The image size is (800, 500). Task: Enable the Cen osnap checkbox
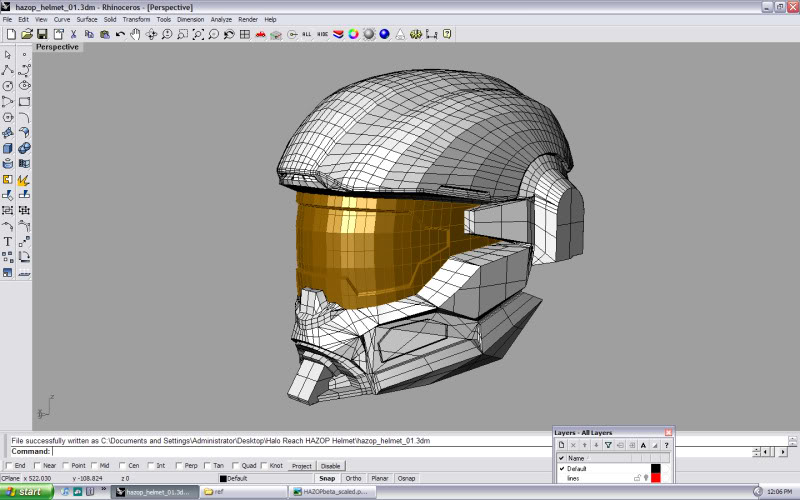(122, 465)
